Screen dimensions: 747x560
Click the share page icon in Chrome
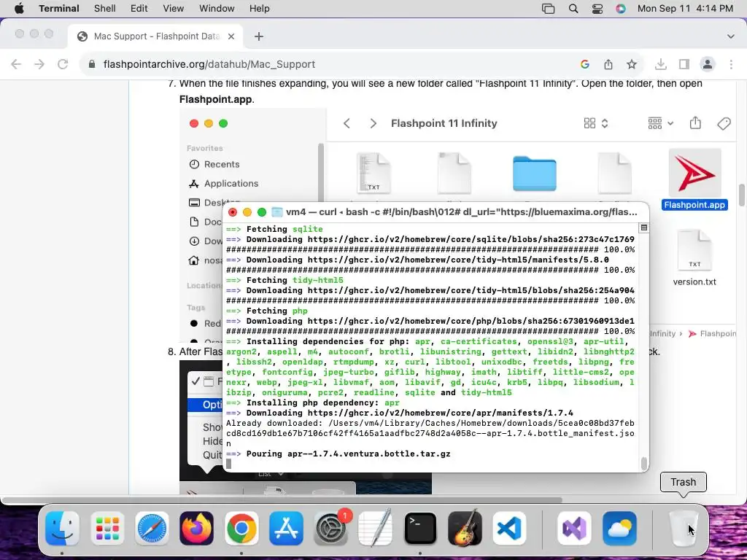pos(608,64)
